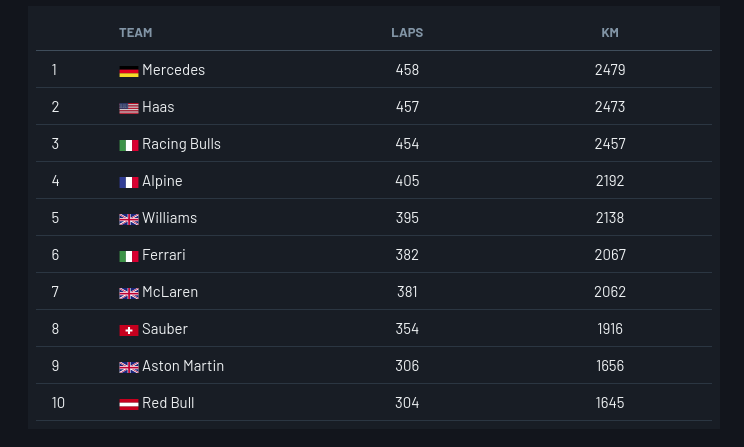
Task: Sort by the LAPS column header
Action: click(x=407, y=33)
